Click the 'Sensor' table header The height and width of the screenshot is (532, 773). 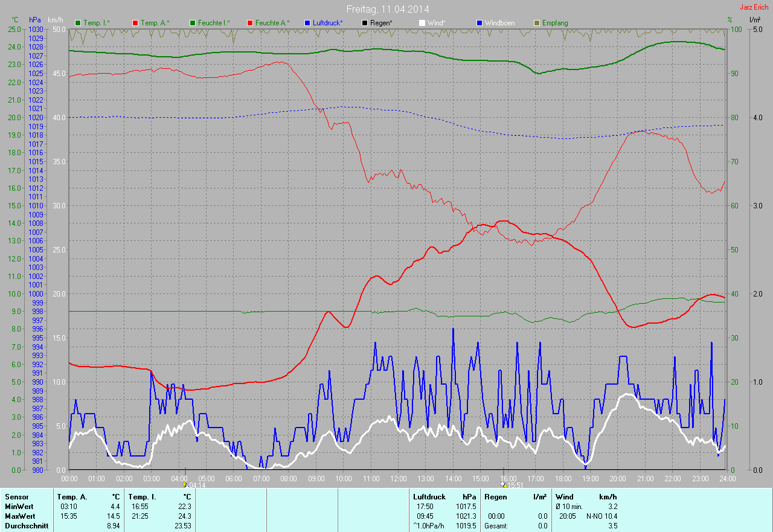16,497
